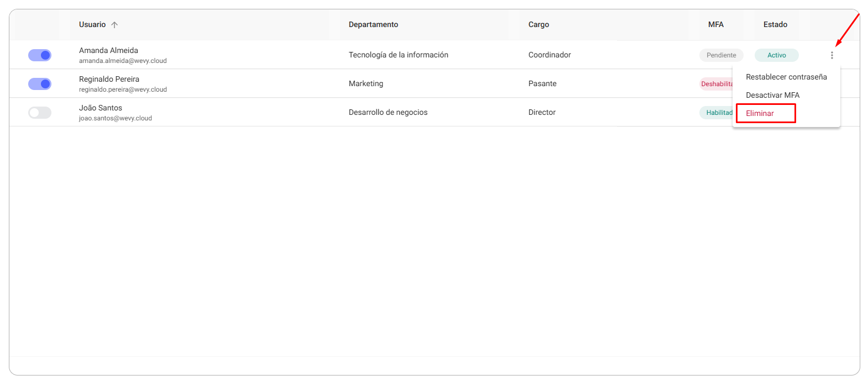The image size is (868, 386).
Task: Disable Reginaldo Pereira's user switch
Action: (x=40, y=84)
